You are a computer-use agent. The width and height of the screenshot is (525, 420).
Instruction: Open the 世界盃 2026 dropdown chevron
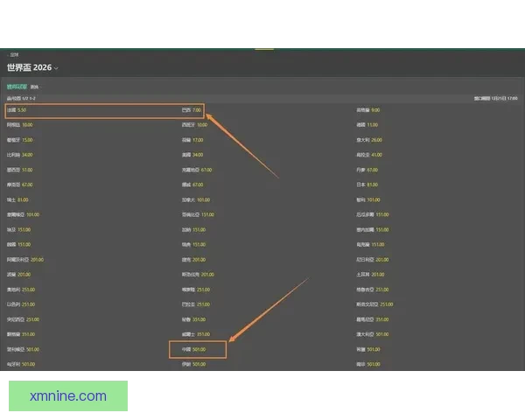[57, 68]
